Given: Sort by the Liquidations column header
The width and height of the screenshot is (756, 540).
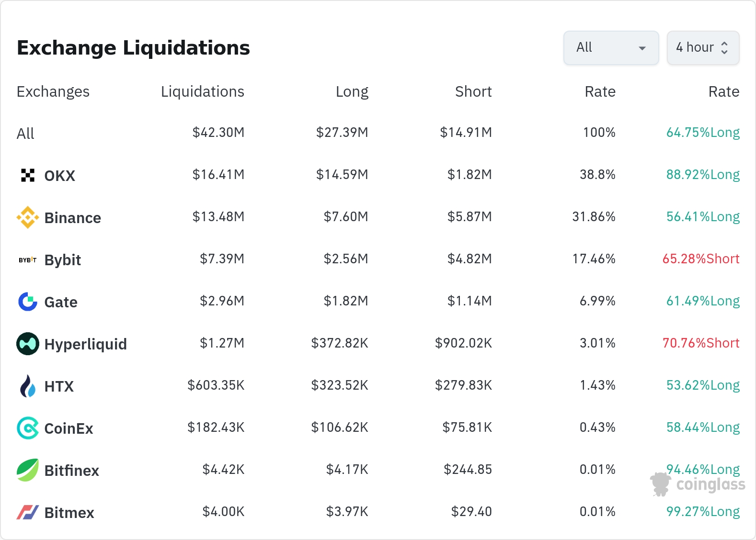Looking at the screenshot, I should click(x=202, y=91).
